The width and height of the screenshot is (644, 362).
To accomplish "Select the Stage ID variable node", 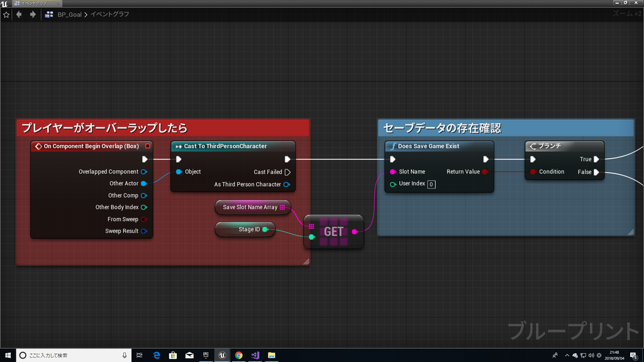I will click(245, 229).
